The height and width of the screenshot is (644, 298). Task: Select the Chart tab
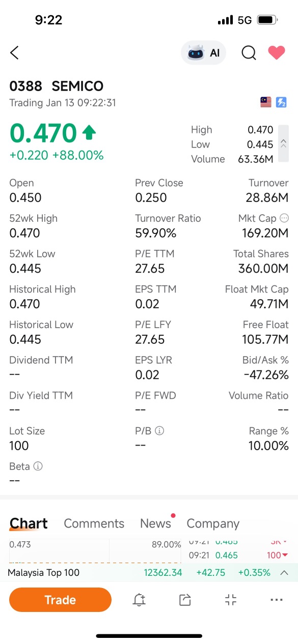29,523
